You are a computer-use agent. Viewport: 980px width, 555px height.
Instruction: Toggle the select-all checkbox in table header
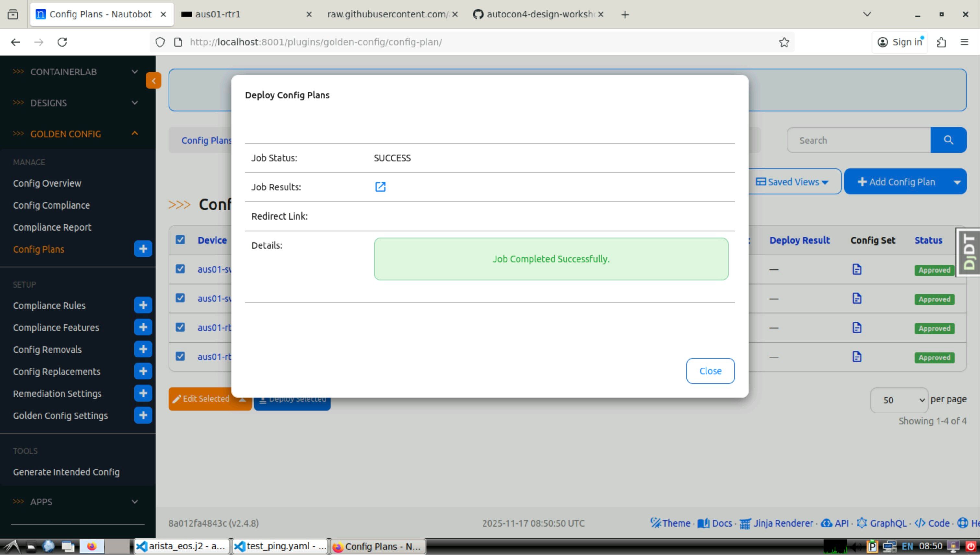coord(180,240)
